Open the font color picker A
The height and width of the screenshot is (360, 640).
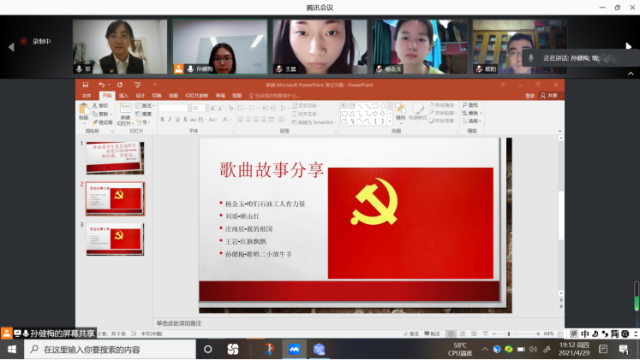(x=226, y=120)
